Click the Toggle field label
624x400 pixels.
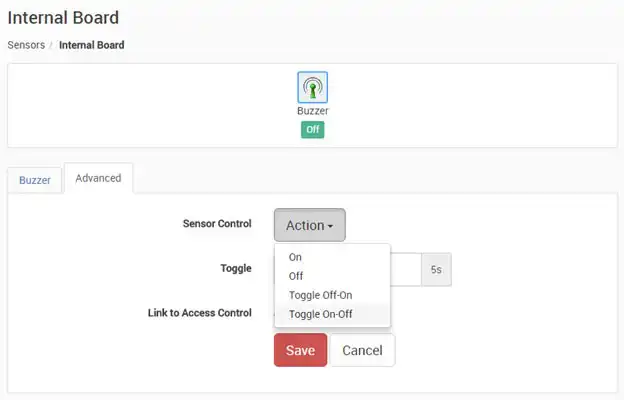pos(236,268)
